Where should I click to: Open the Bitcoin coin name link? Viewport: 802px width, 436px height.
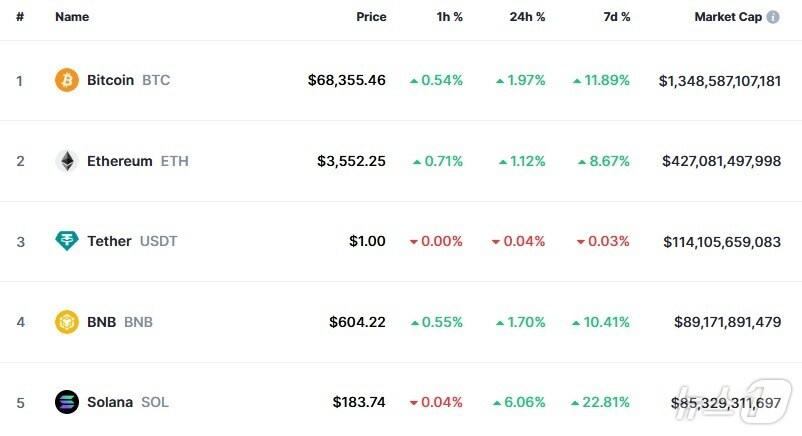(x=110, y=80)
